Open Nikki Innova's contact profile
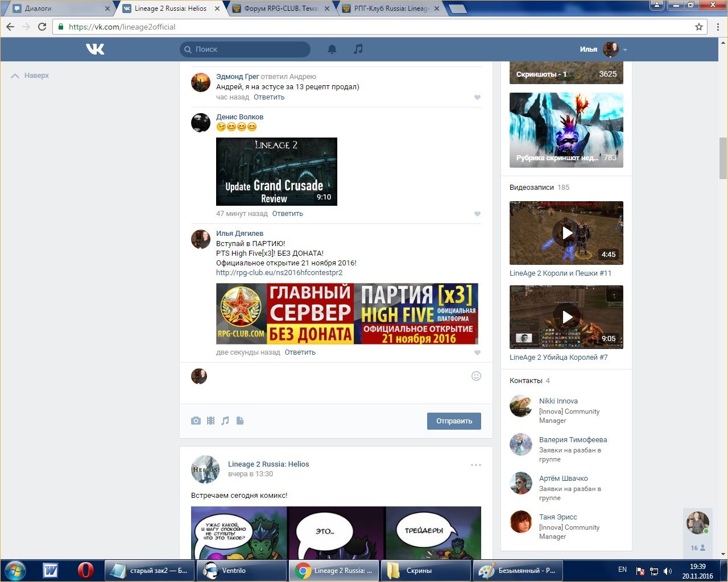The image size is (728, 582). click(559, 401)
